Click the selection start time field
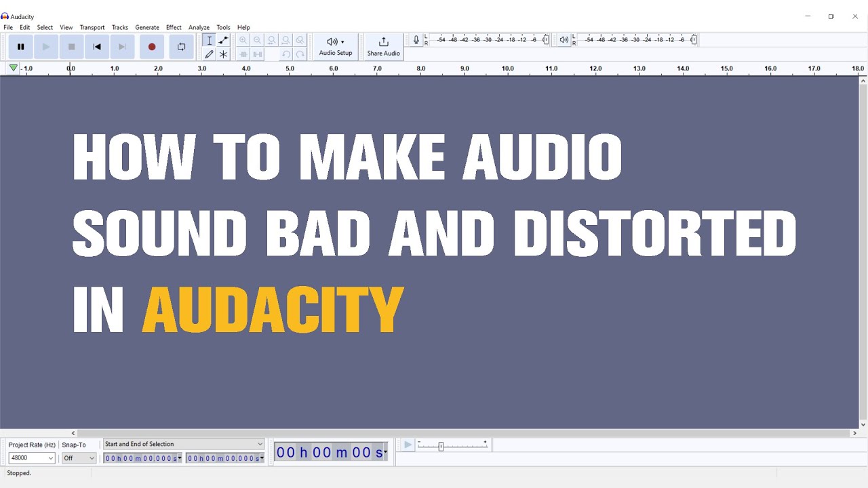The width and height of the screenshot is (868, 488). [x=140, y=458]
